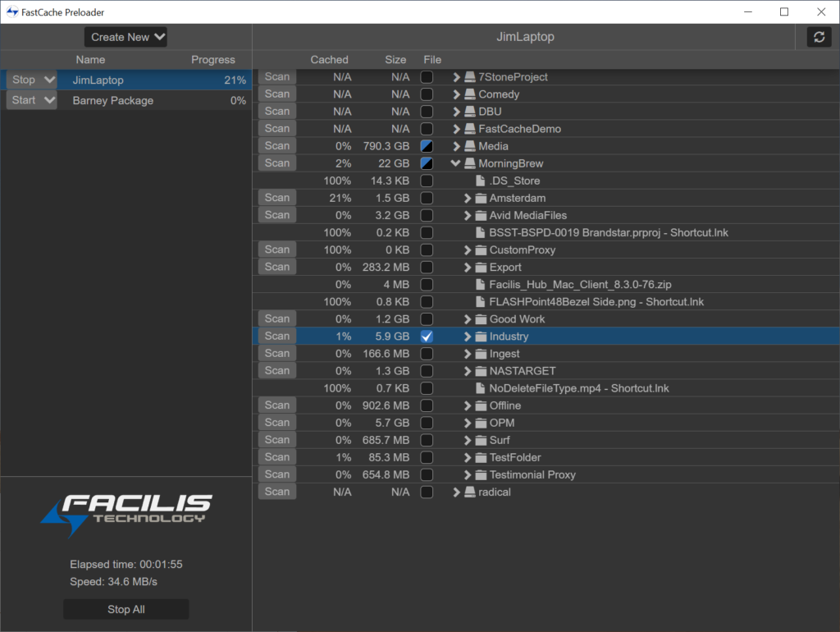Click the Facilis Technology logo

(126, 515)
